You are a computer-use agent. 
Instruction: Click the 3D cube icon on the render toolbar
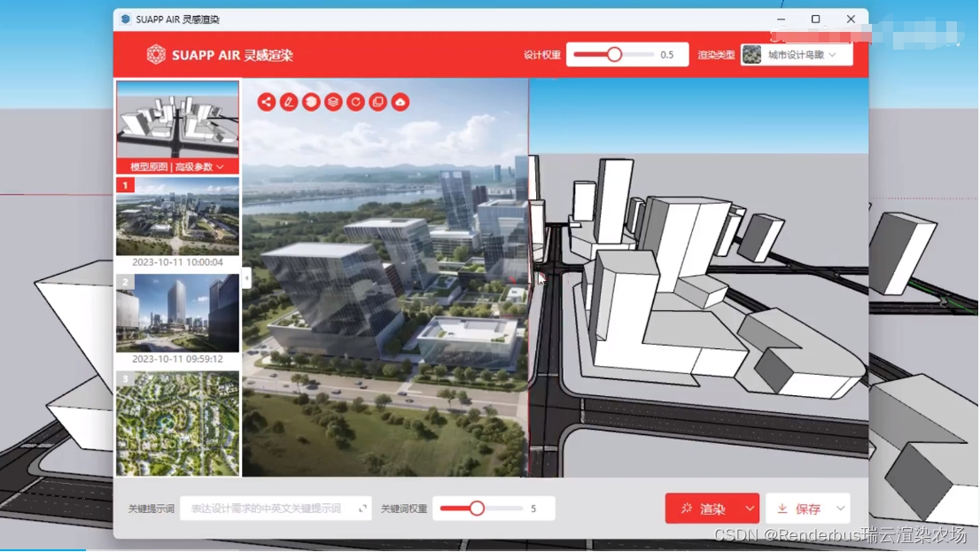tap(311, 102)
